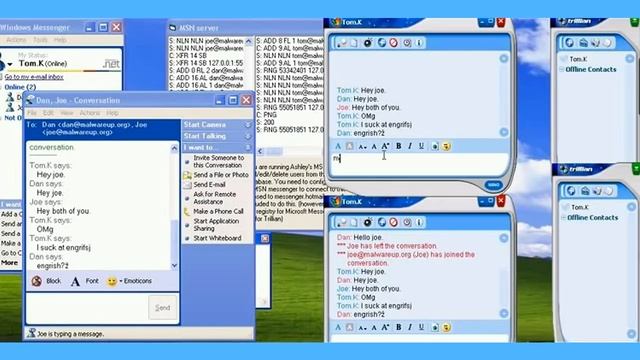Image resolution: width=640 pixels, height=360 pixels.
Task: Click the globe icon in lower Trillian contact list
Action: [x=571, y=191]
